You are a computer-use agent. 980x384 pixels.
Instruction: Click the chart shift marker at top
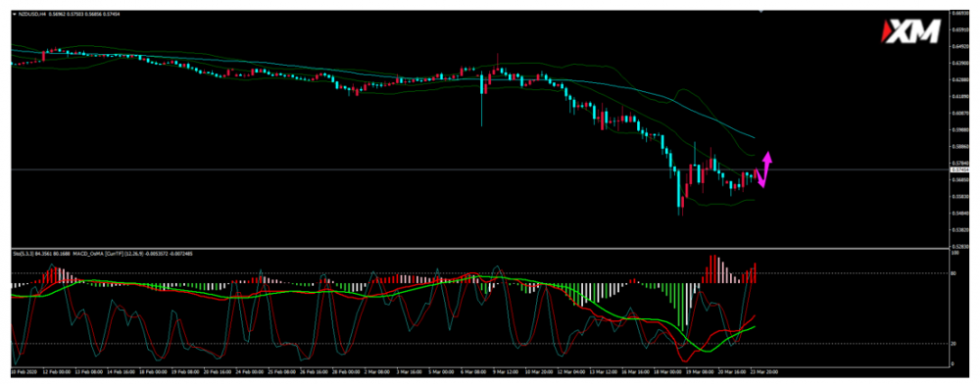click(760, 11)
